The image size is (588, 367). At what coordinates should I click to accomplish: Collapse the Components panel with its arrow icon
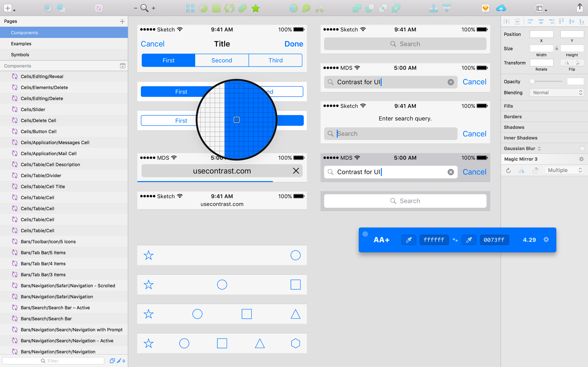click(122, 66)
